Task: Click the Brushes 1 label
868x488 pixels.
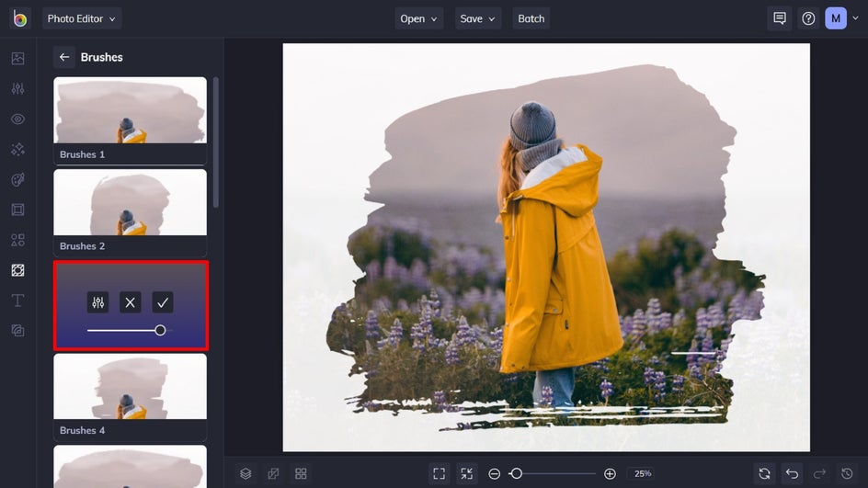Action: pos(82,154)
